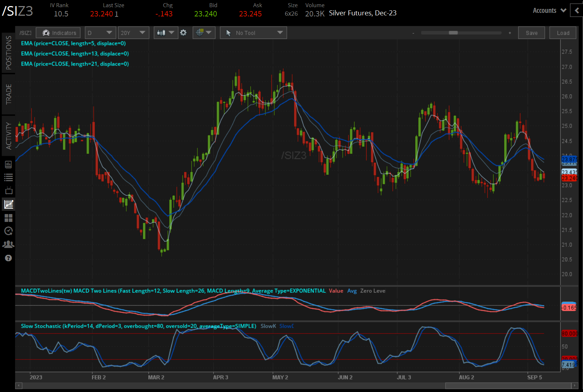583x392 pixels.
Task: Switch to the TRADE side tab
Action: [x=9, y=94]
